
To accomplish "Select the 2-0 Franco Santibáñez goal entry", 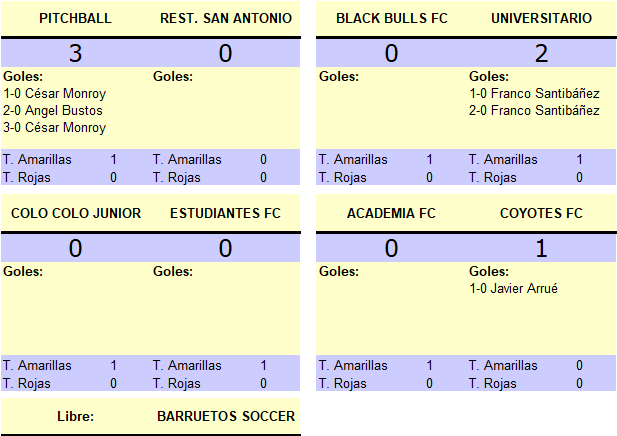I will pyautogui.click(x=534, y=111).
